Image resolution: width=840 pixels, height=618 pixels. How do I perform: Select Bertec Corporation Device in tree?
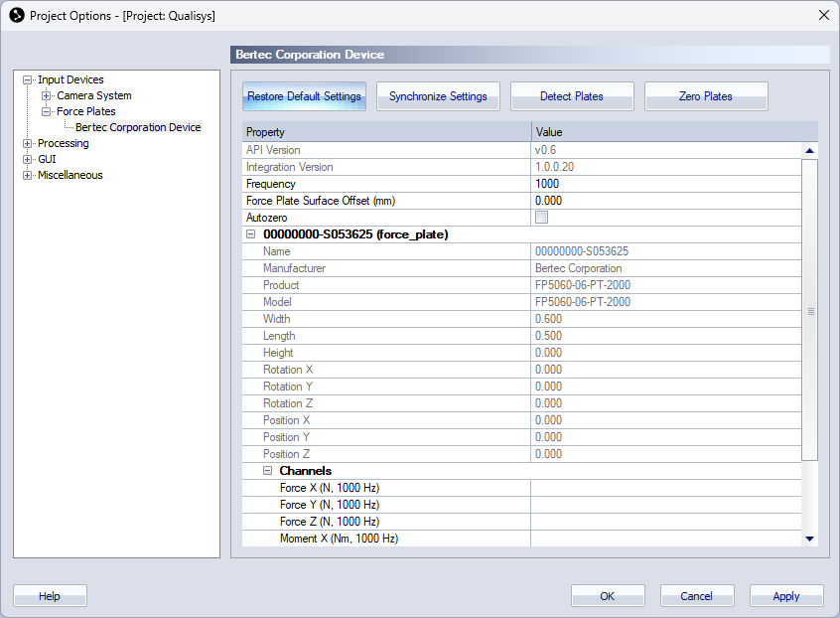pyautogui.click(x=138, y=127)
